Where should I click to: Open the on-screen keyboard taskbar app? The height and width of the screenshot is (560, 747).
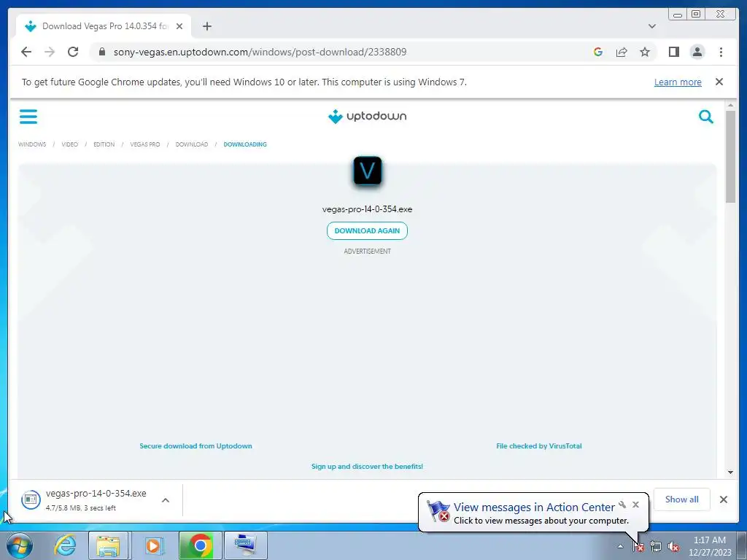pyautogui.click(x=246, y=545)
